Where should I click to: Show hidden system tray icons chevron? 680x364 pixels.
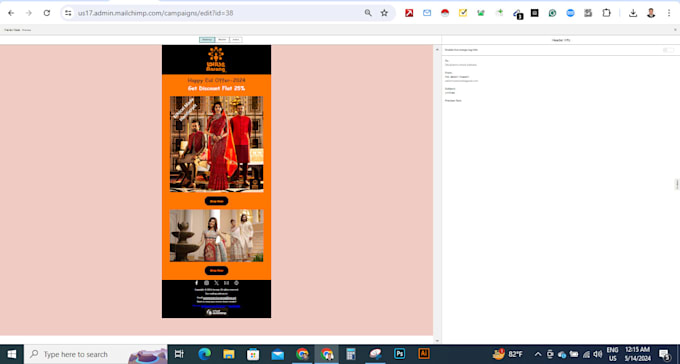[538, 354]
